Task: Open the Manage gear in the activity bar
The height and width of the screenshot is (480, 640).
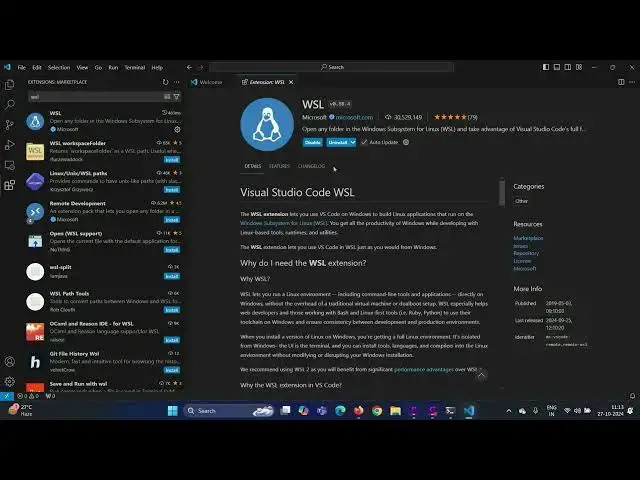Action: click(x=9, y=382)
